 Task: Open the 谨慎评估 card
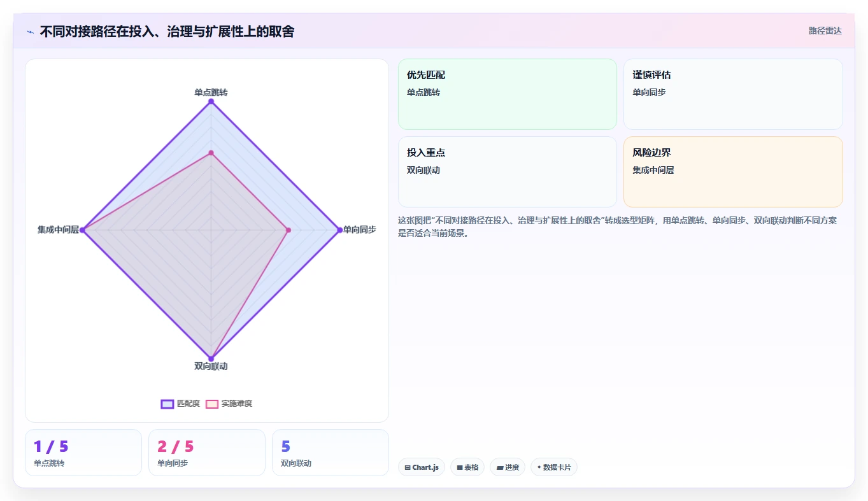click(x=733, y=94)
